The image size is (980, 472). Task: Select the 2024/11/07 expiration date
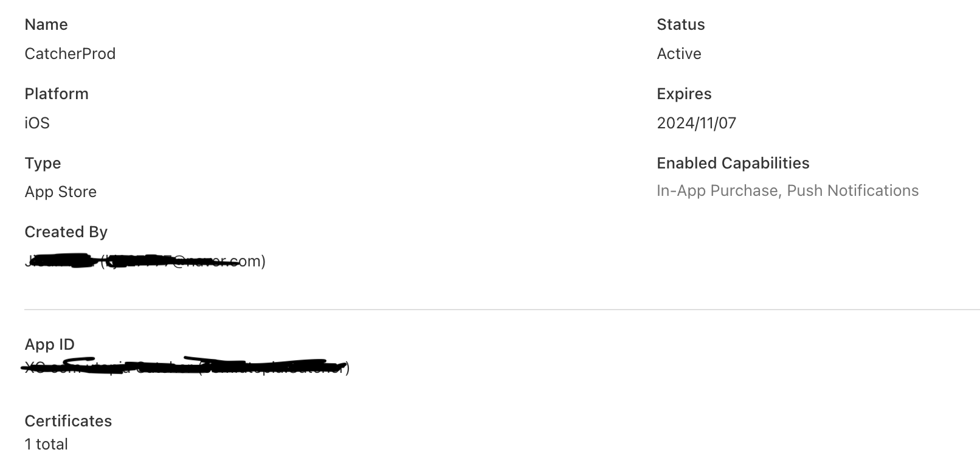pyautogui.click(x=697, y=123)
